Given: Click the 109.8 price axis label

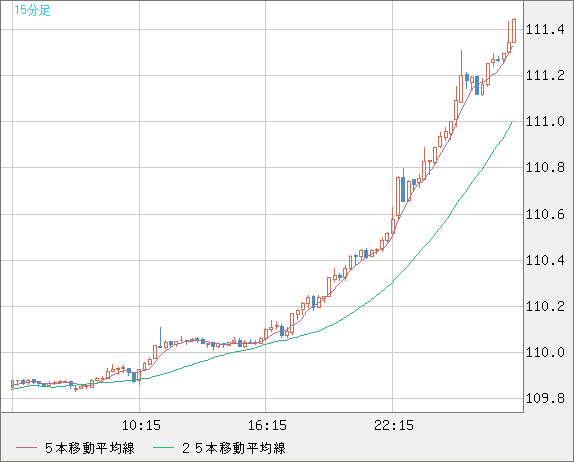Looking at the screenshot, I should pyautogui.click(x=545, y=398).
